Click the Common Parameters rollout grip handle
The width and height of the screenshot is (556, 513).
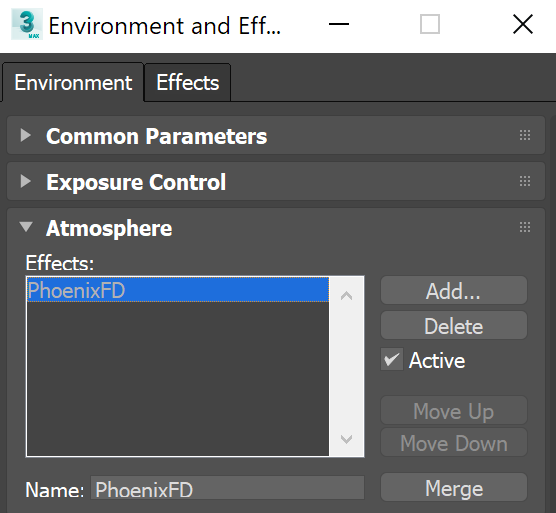point(525,135)
